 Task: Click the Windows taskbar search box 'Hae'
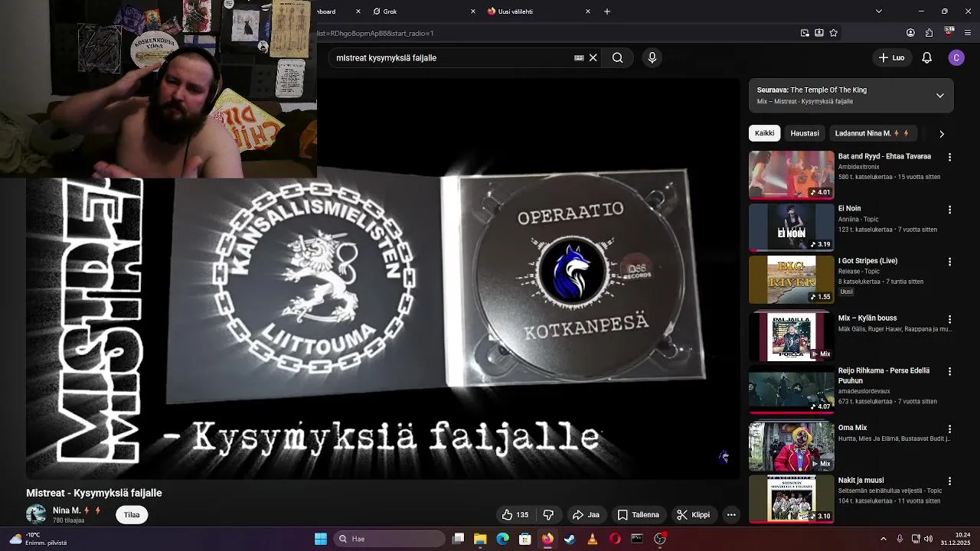coord(390,539)
